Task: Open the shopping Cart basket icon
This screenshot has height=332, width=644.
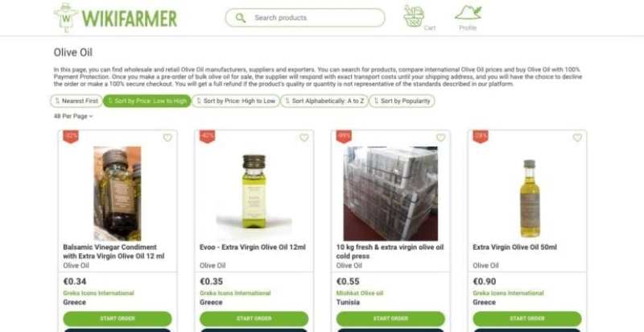Action: 414,16
